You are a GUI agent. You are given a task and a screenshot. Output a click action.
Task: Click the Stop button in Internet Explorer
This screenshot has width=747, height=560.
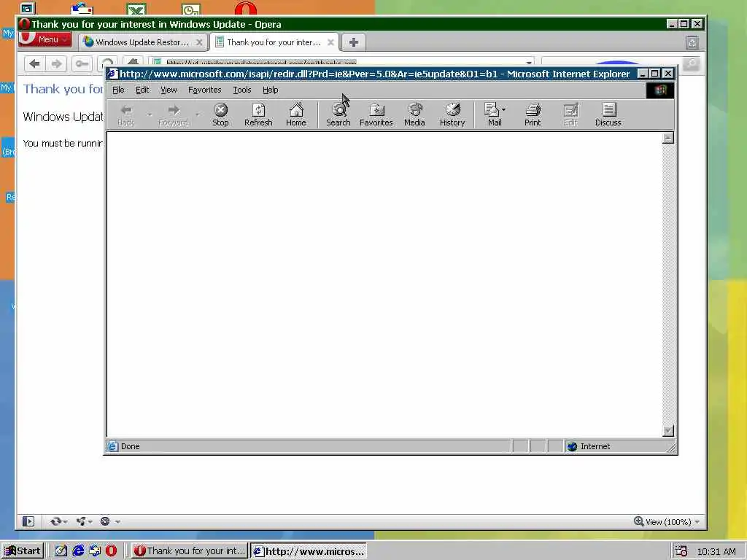tap(220, 114)
